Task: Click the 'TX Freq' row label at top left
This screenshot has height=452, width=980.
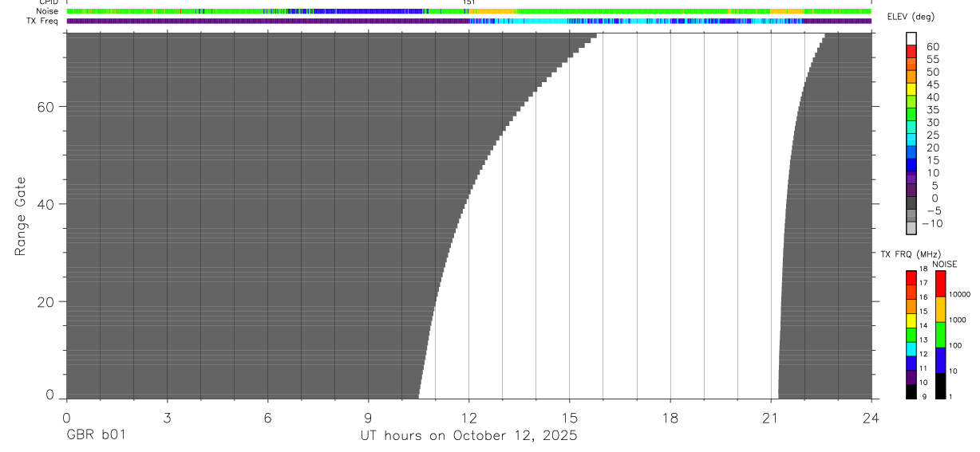Action: [42, 21]
